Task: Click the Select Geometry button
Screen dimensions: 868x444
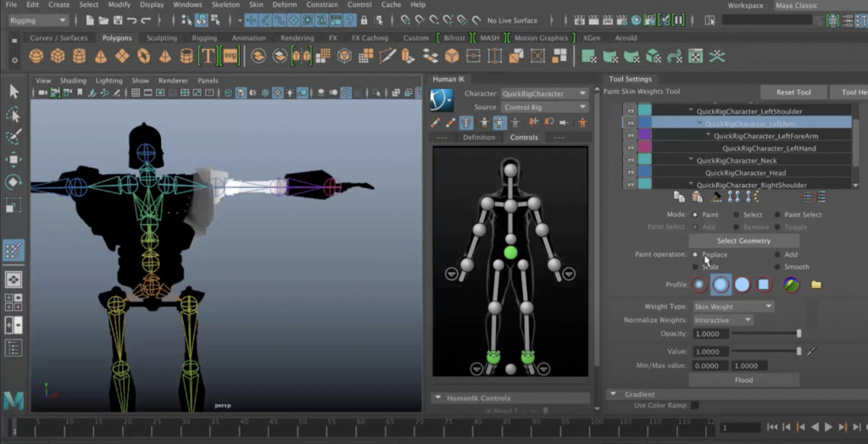Action: [x=743, y=241]
